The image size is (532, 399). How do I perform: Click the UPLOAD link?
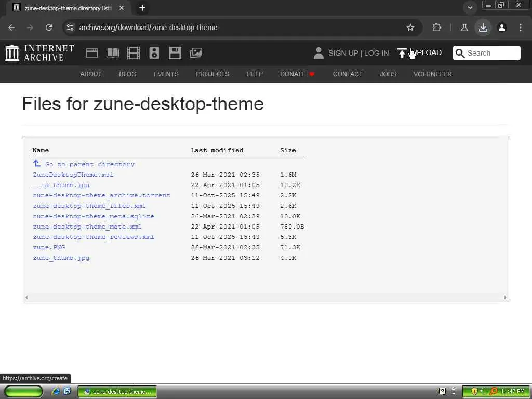(x=426, y=52)
